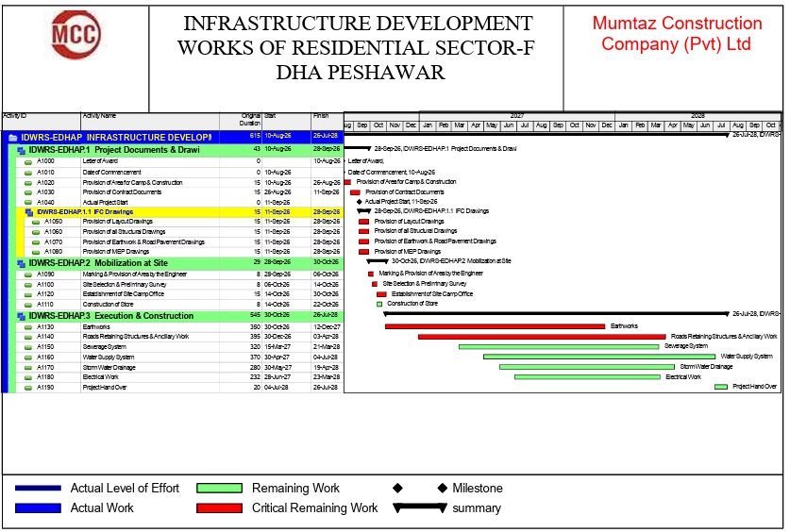This screenshot has height=532, width=790.
Task: Click 'Marking & Provision of Area by the Engineer'
Action: tap(135, 274)
